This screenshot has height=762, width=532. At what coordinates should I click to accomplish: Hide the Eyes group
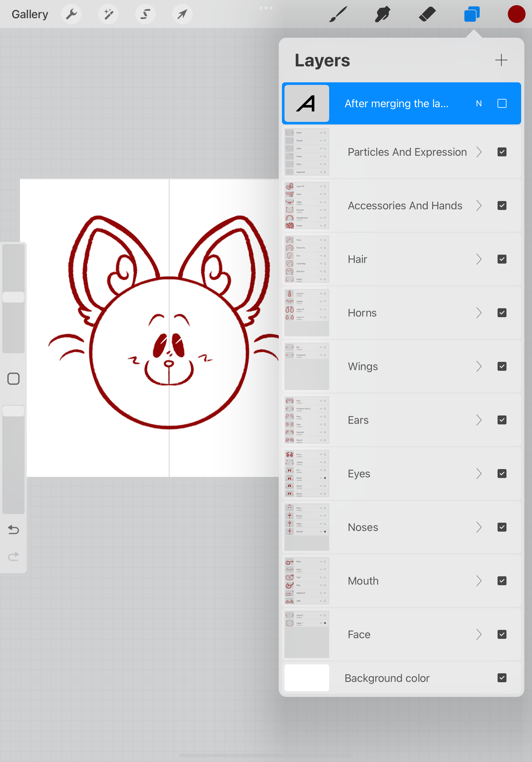coord(502,474)
